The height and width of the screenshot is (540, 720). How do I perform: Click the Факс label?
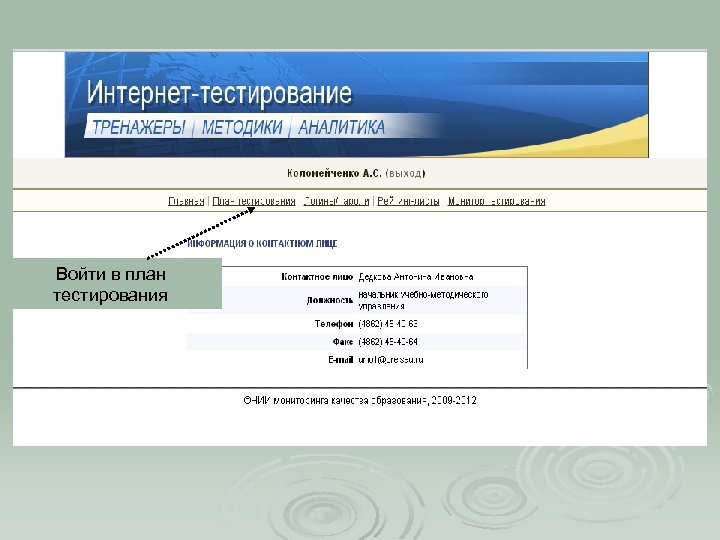(343, 342)
